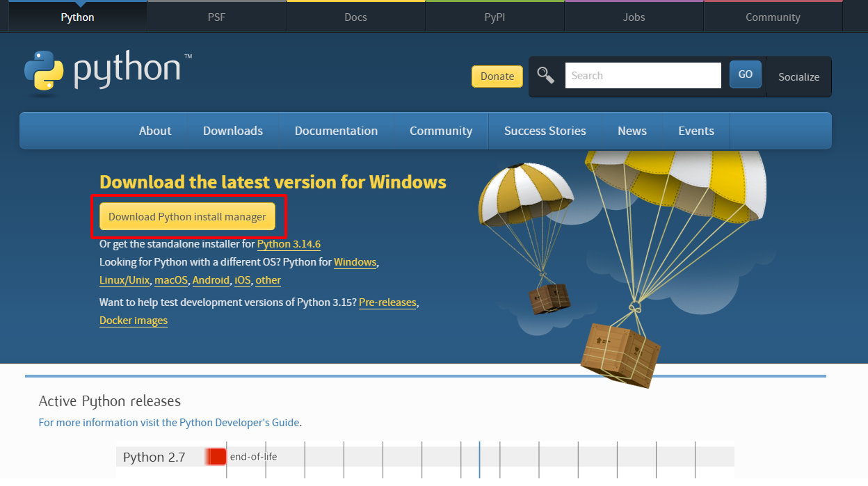Go to the Jobs top tab
The image size is (868, 486).
pos(634,17)
